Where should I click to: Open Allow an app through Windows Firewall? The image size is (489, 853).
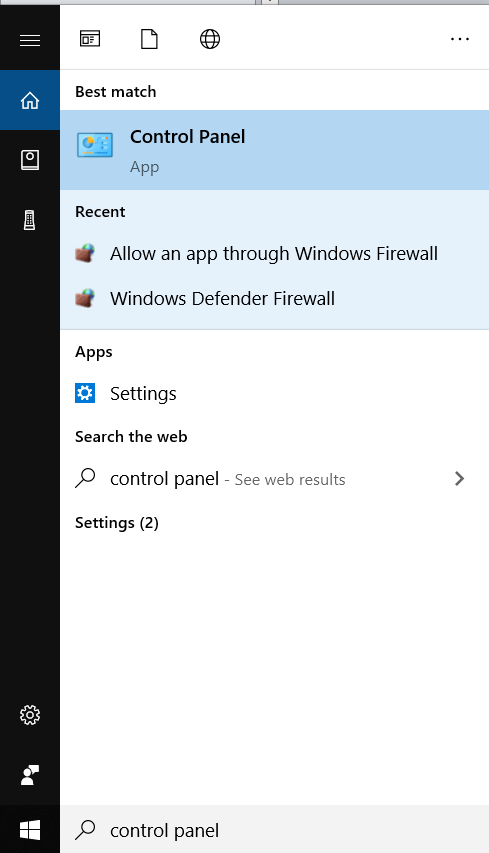click(274, 254)
